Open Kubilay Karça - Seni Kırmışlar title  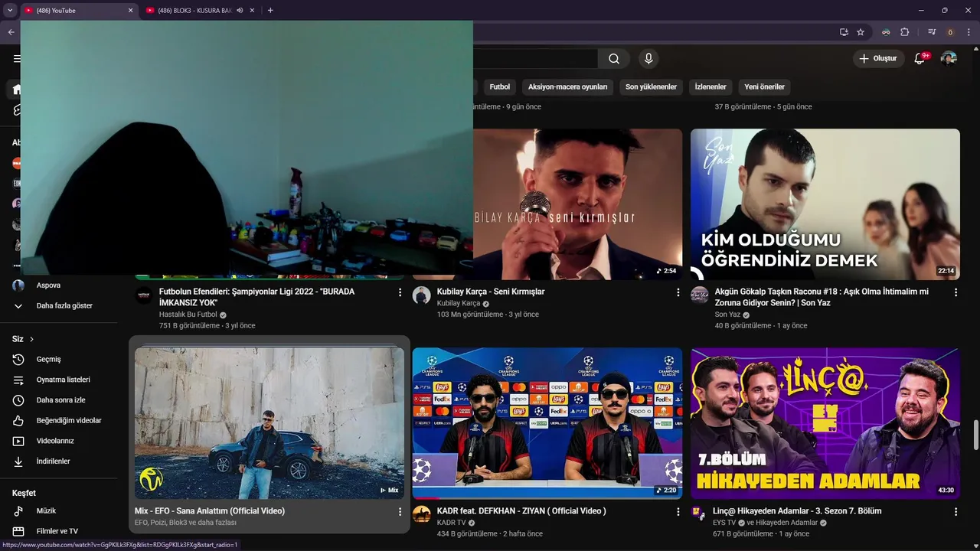point(491,292)
